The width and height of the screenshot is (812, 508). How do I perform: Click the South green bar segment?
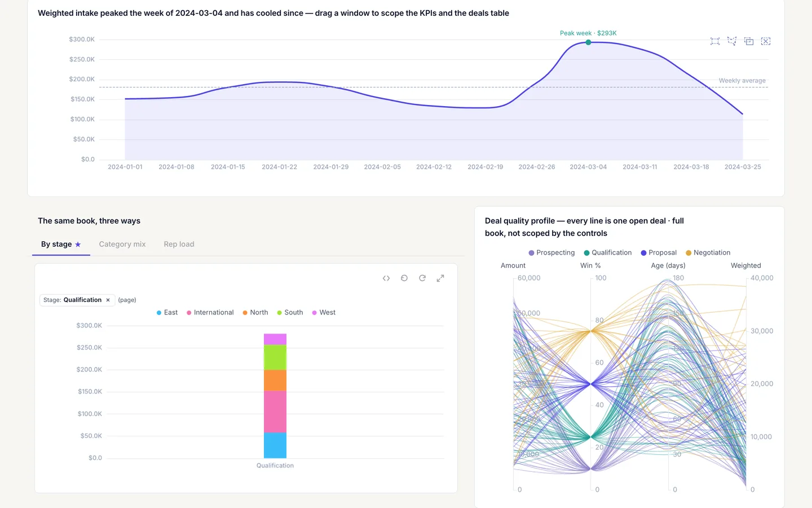pos(275,357)
